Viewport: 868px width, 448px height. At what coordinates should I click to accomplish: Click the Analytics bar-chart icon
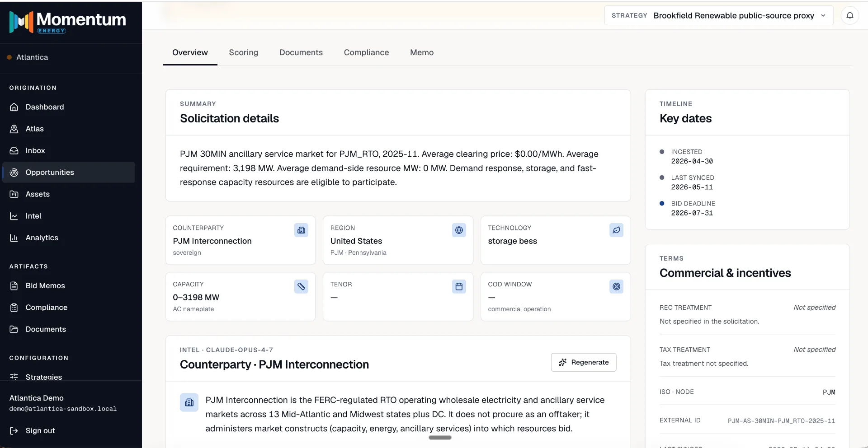14,238
